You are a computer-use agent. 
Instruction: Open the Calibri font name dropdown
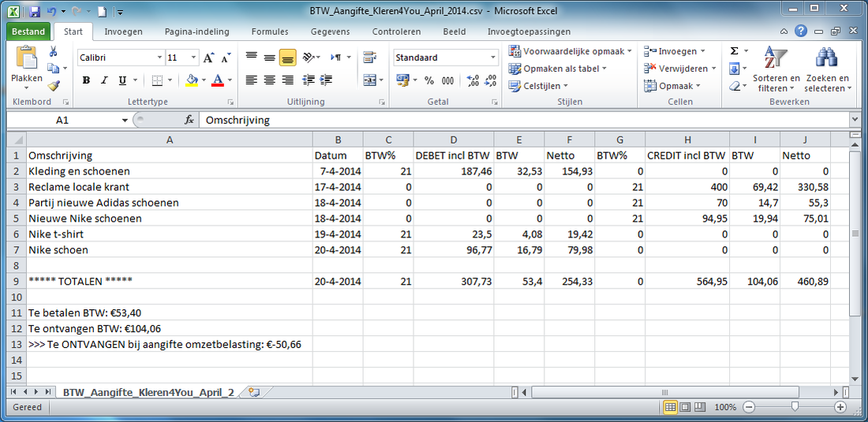tap(159, 58)
